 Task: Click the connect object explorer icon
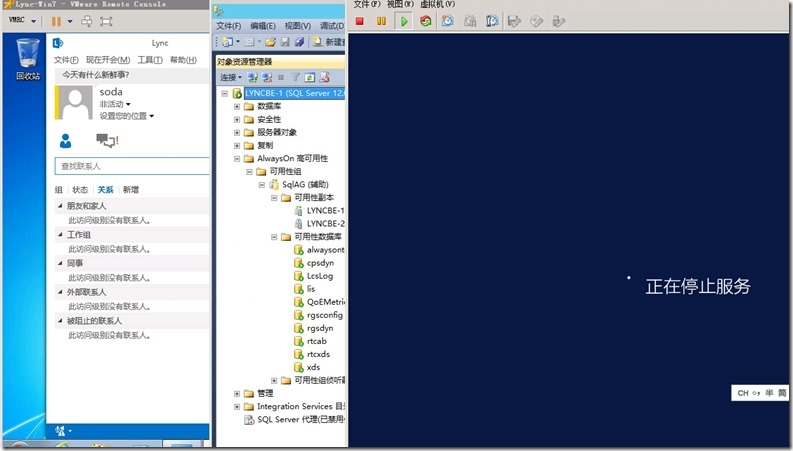[252, 77]
